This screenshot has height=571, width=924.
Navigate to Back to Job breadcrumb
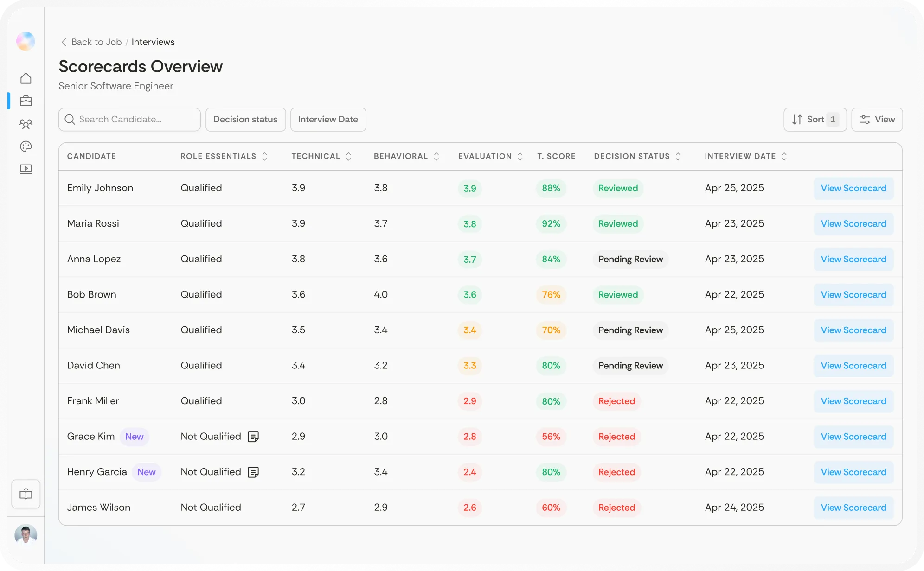pyautogui.click(x=96, y=42)
